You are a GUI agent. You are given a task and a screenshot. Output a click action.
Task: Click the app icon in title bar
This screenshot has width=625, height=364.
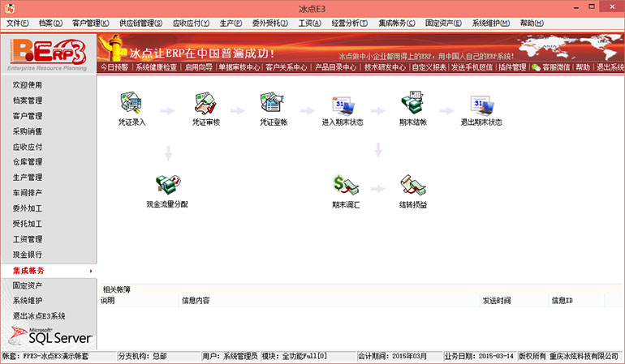pos(9,8)
